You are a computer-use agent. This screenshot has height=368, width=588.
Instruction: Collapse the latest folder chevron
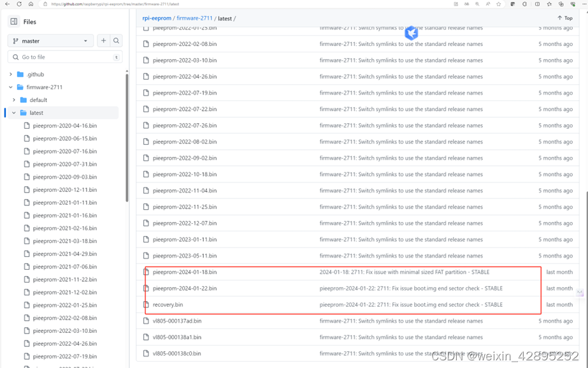coord(14,113)
